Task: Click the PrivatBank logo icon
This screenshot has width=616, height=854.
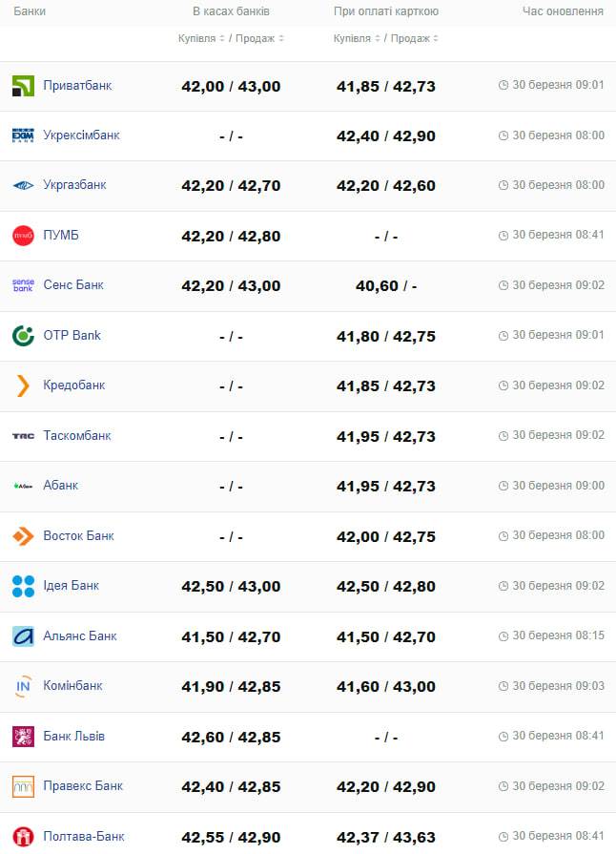Action: [x=23, y=86]
